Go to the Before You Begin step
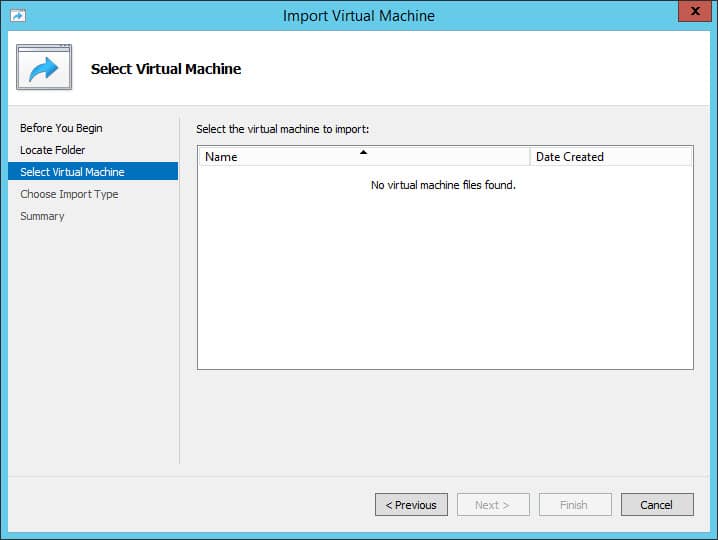 [x=61, y=128]
